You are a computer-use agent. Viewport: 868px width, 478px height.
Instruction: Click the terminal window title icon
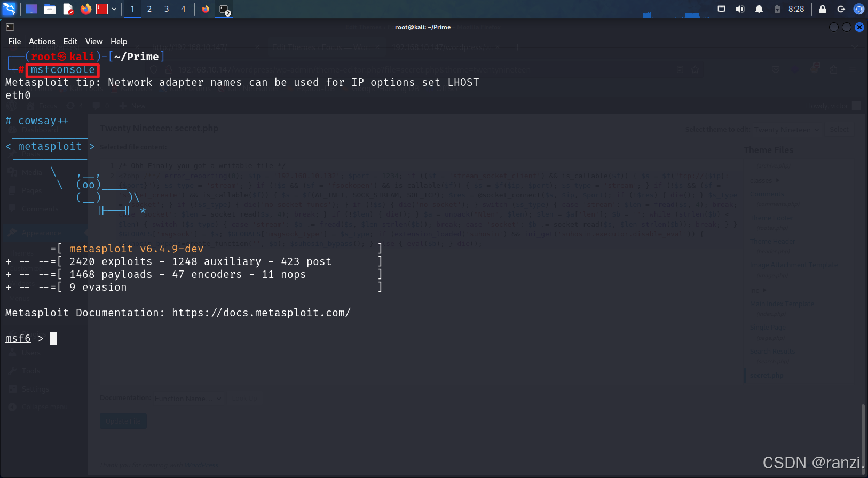10,27
